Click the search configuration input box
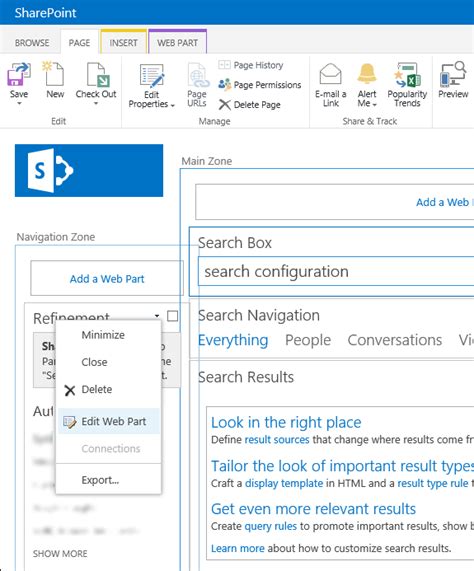The width and height of the screenshot is (474, 571). click(336, 271)
